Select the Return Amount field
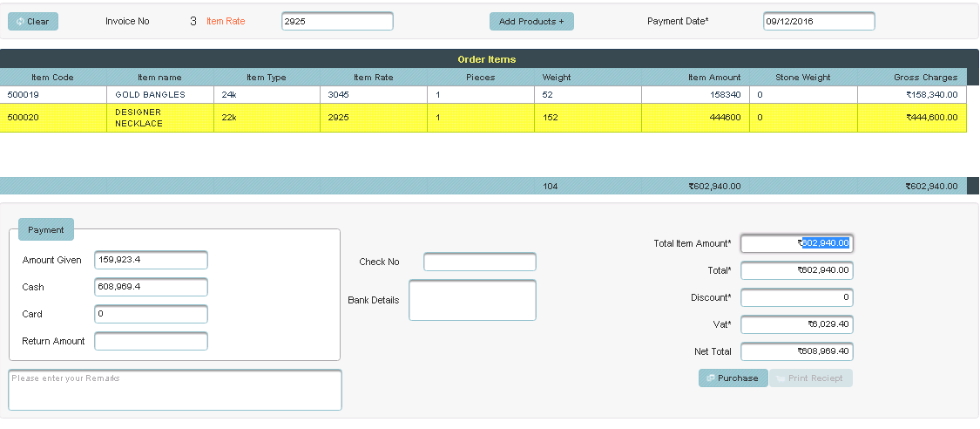 151,341
